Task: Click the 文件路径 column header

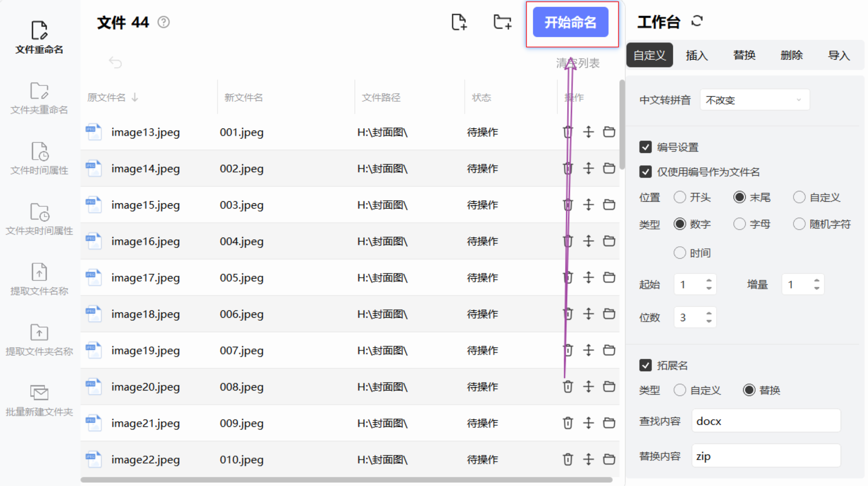Action: click(x=381, y=98)
